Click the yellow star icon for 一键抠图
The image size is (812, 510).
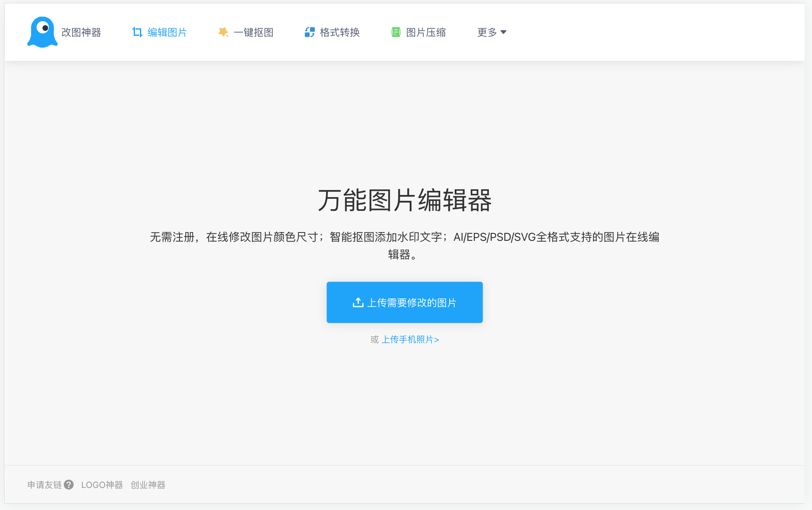tap(223, 32)
